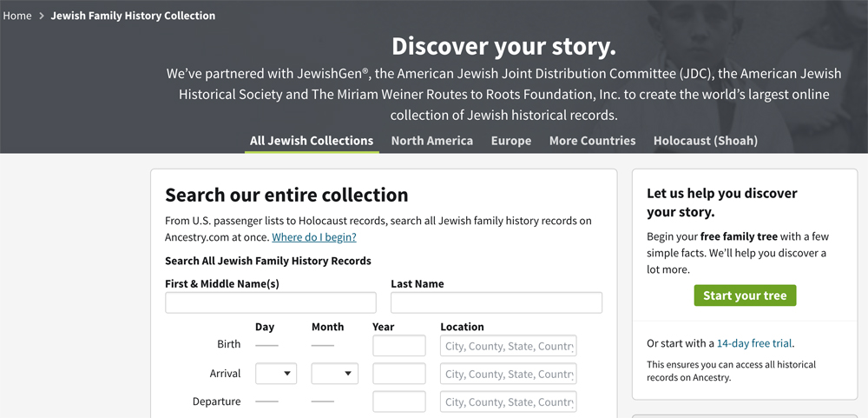Open 'Where do I begin?' link
868x418 pixels.
pos(314,237)
